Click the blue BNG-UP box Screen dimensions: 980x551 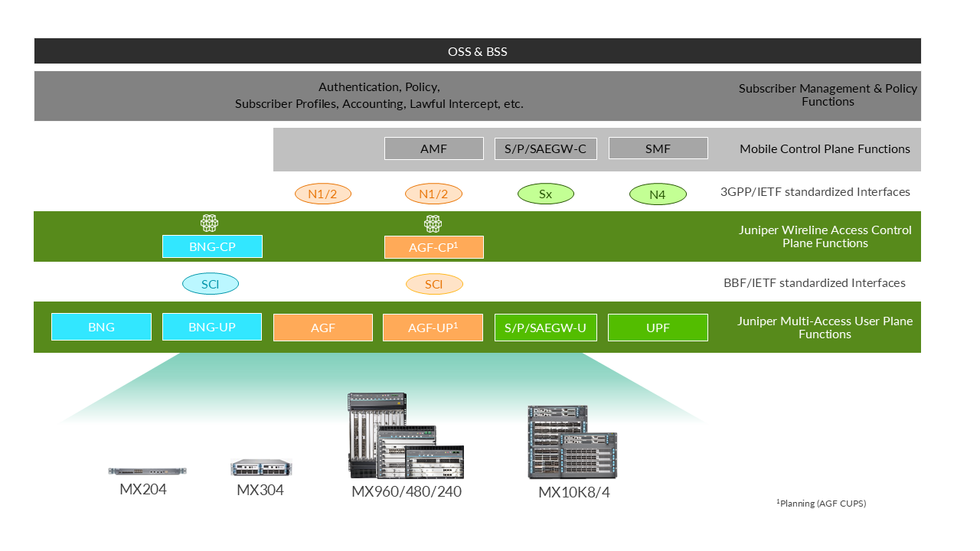pos(212,327)
